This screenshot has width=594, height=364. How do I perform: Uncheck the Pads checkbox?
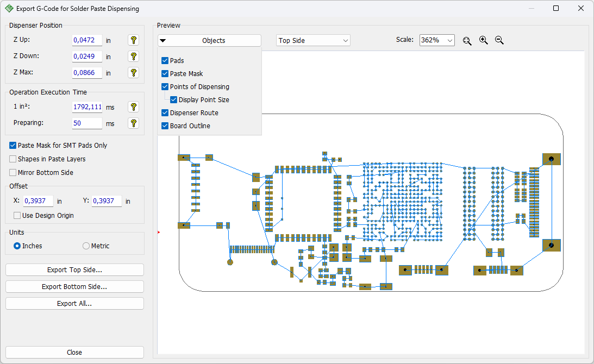[165, 61]
